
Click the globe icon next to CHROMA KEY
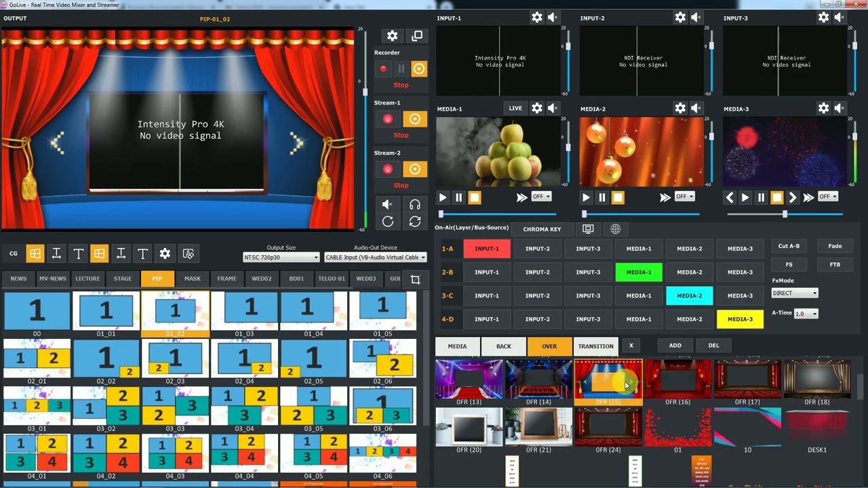tap(615, 229)
